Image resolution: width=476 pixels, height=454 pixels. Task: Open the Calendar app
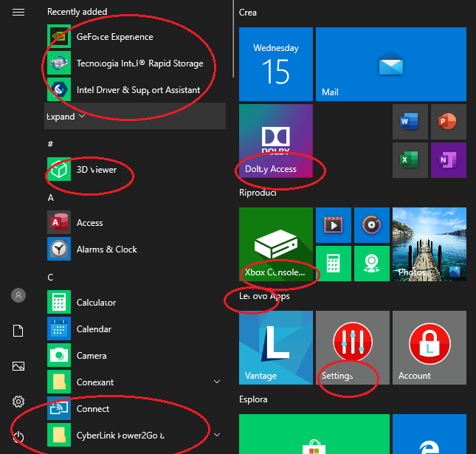click(x=135, y=329)
